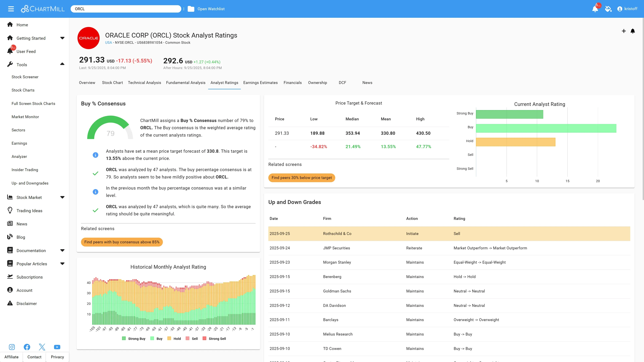
Task: Click Buy bar in Current Analyst Rating
Action: 546,128
